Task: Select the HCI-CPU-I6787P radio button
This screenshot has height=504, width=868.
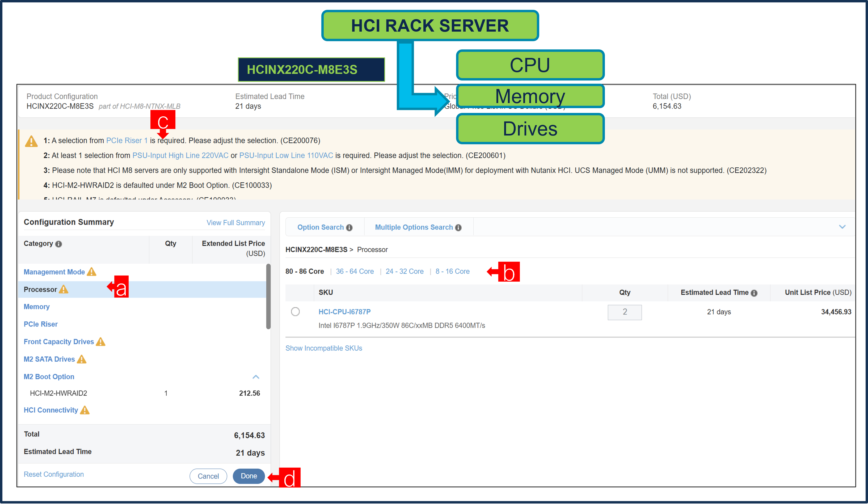Action: tap(296, 312)
